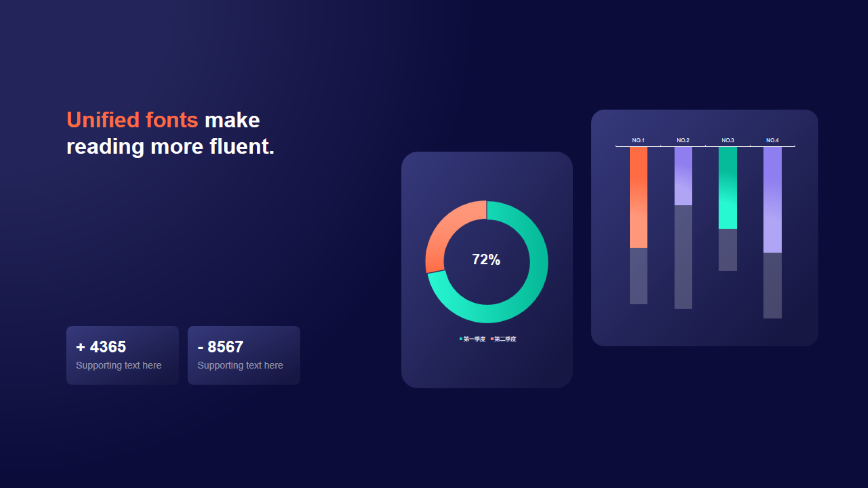The width and height of the screenshot is (868, 488).
Task: Click supporting text under + 4365
Action: click(118, 365)
